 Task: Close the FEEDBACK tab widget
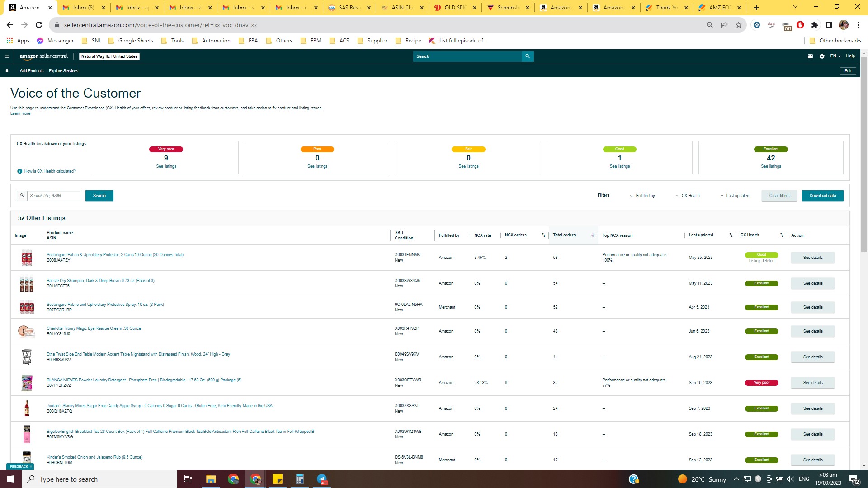pos(31,466)
